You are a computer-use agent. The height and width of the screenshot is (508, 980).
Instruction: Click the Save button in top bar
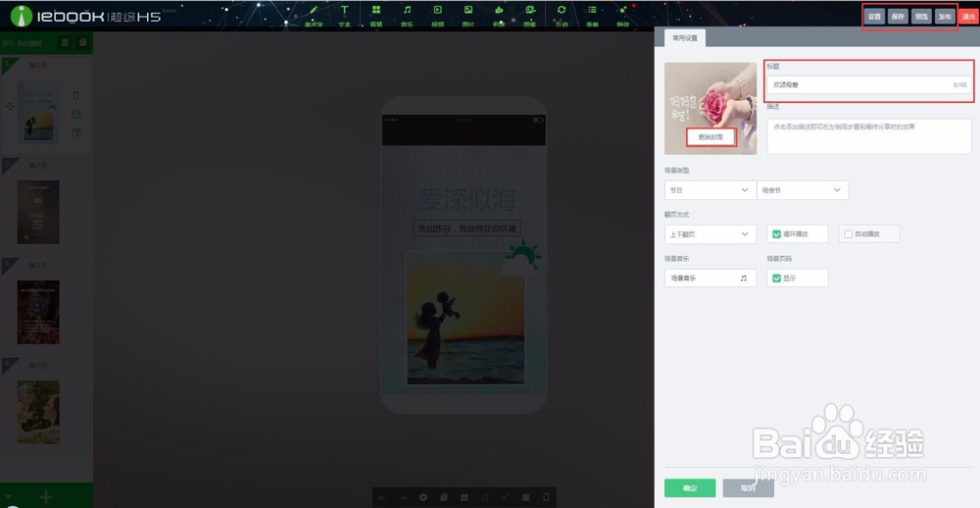[898, 17]
